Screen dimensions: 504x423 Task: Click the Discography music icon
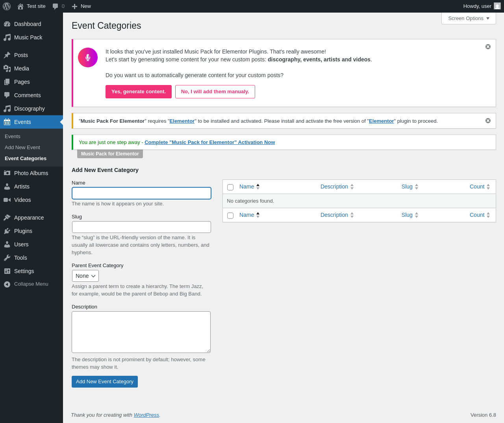tap(7, 109)
